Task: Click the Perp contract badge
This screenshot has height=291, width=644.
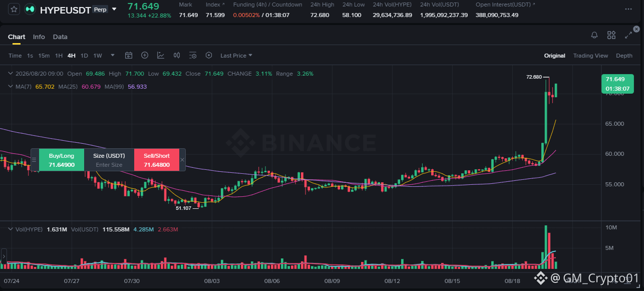Action: click(100, 9)
